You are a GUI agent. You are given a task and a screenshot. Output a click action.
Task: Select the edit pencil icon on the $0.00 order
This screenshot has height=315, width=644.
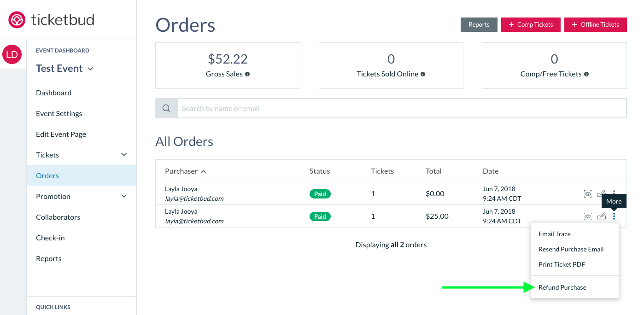602,193
